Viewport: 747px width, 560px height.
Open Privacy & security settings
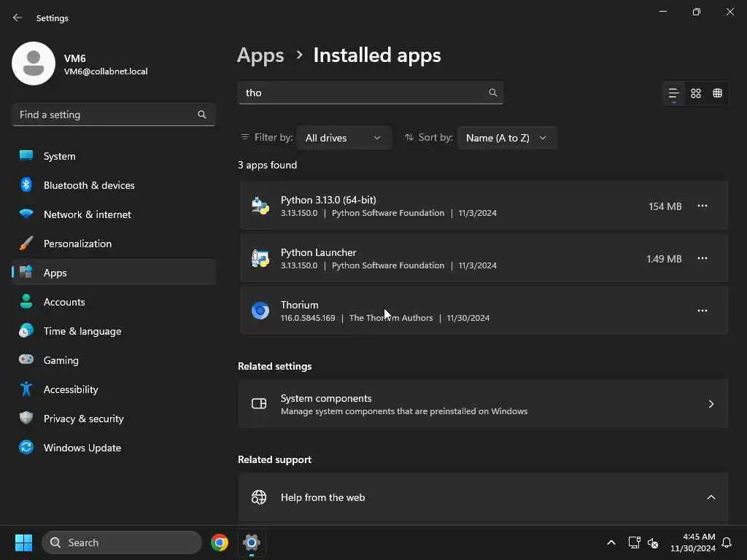tap(83, 419)
